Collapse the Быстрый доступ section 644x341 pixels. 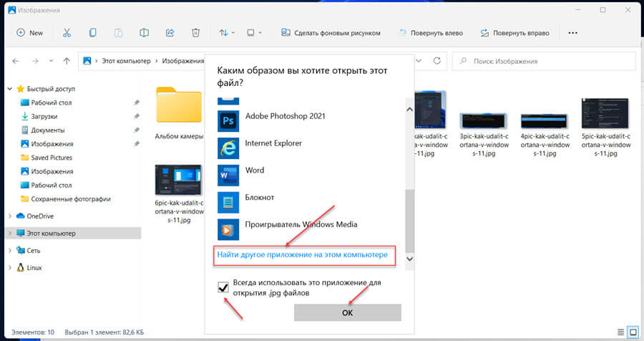10,89
